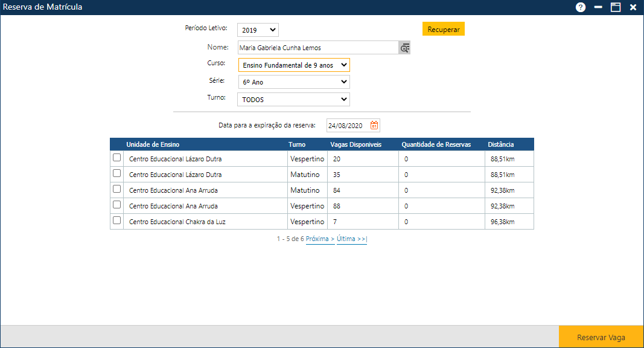Open the Série 6º Ano dropdown
The width and height of the screenshot is (644, 348).
tap(293, 82)
